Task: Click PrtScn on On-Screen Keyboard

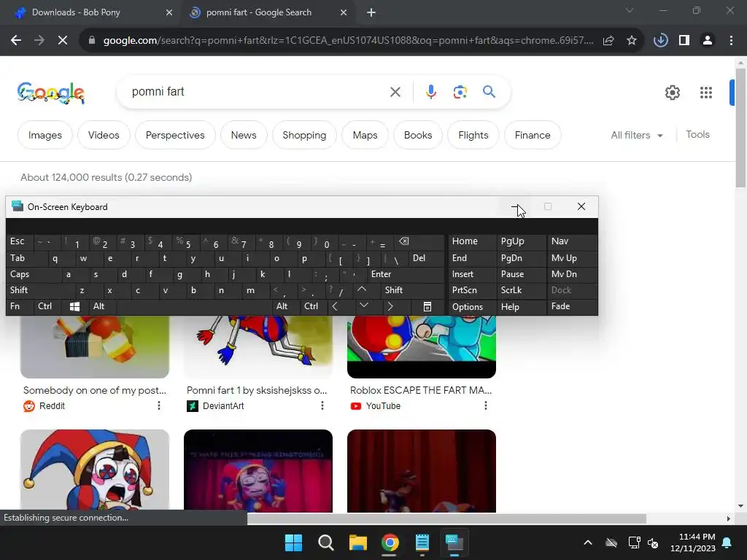Action: pos(472,290)
